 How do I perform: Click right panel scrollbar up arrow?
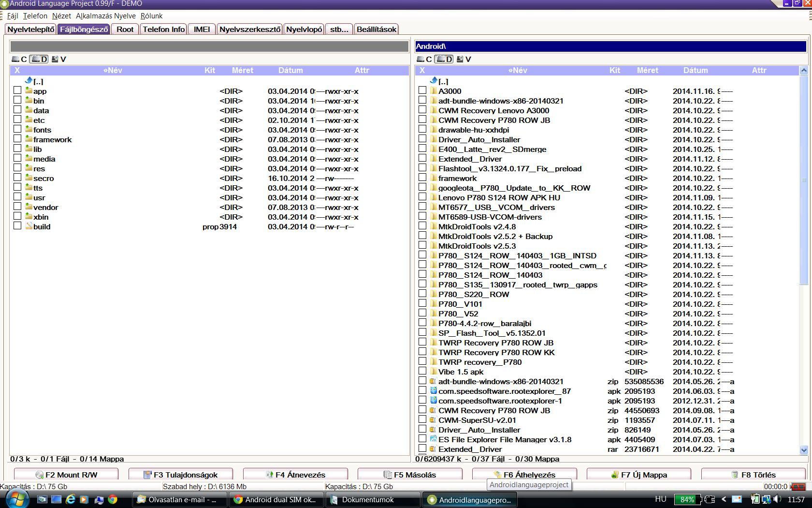[804, 70]
